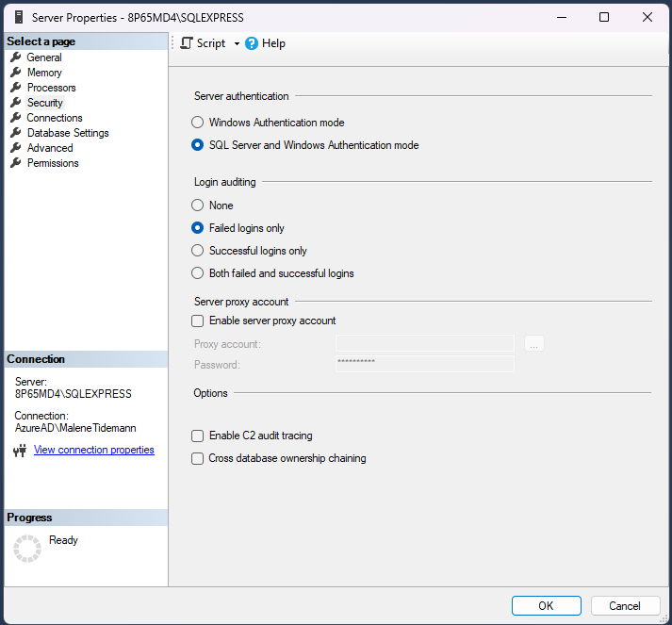Click the wrench icon beside Database Settings
The image size is (672, 625).
coord(16,133)
